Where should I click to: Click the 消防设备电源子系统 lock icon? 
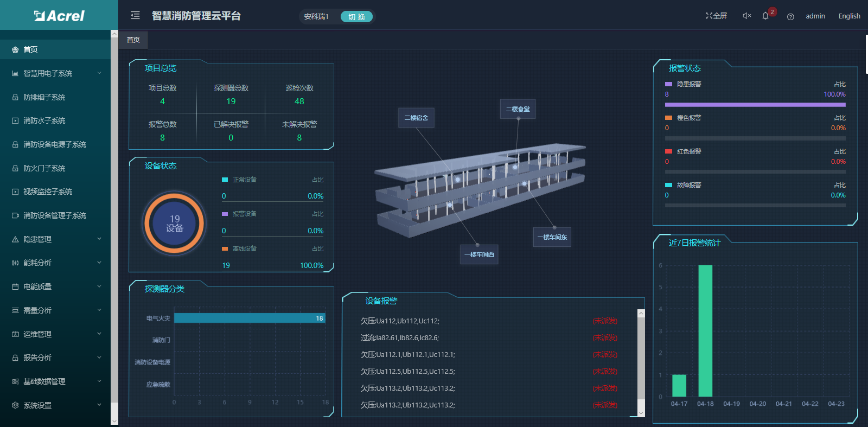tap(15, 144)
